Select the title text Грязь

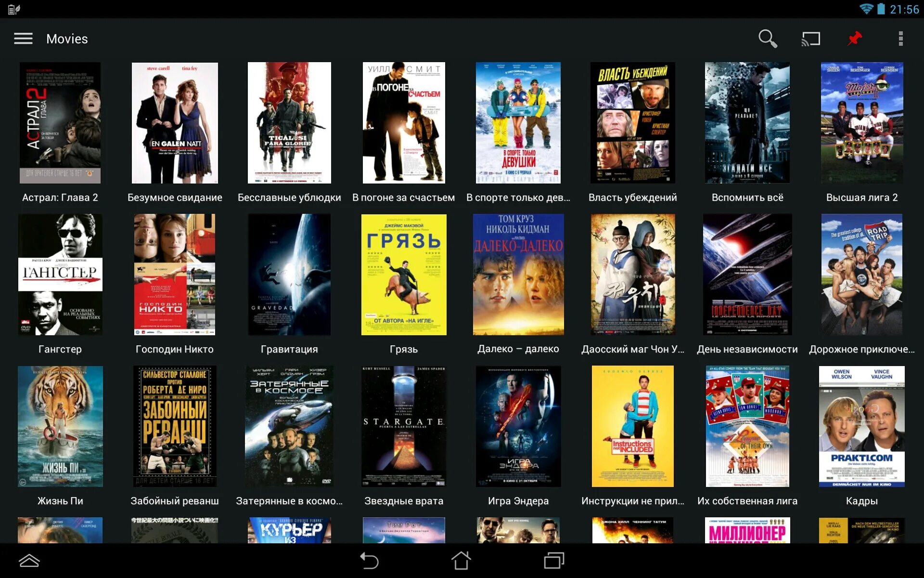(x=404, y=349)
